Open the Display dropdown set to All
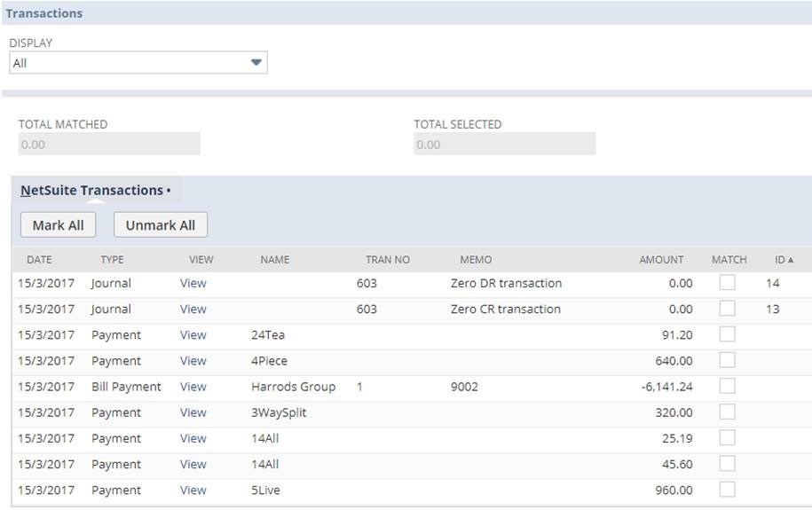The image size is (812, 510). point(138,63)
